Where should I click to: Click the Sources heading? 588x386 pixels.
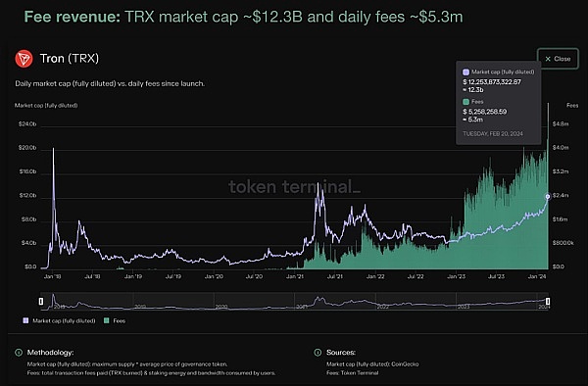click(341, 353)
